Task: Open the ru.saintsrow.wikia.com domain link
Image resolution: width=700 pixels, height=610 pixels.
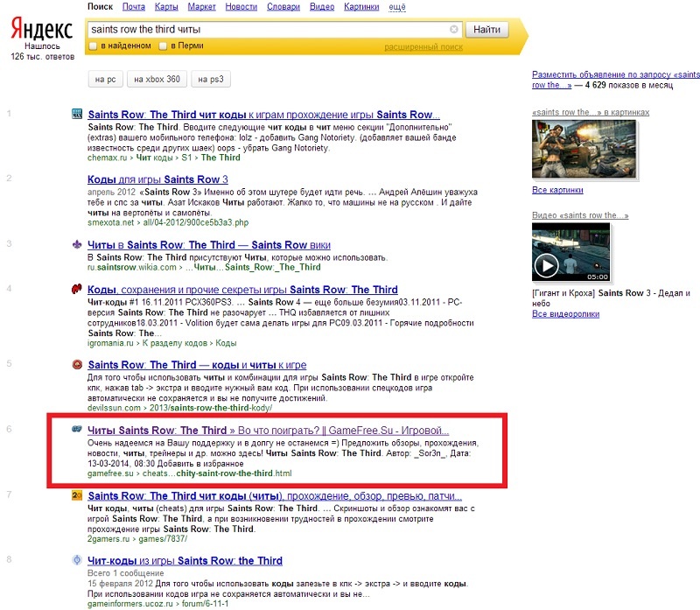Action: [132, 267]
